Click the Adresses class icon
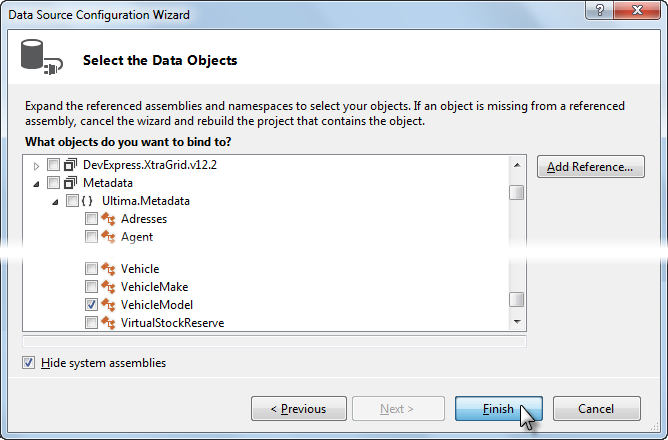 coord(108,219)
